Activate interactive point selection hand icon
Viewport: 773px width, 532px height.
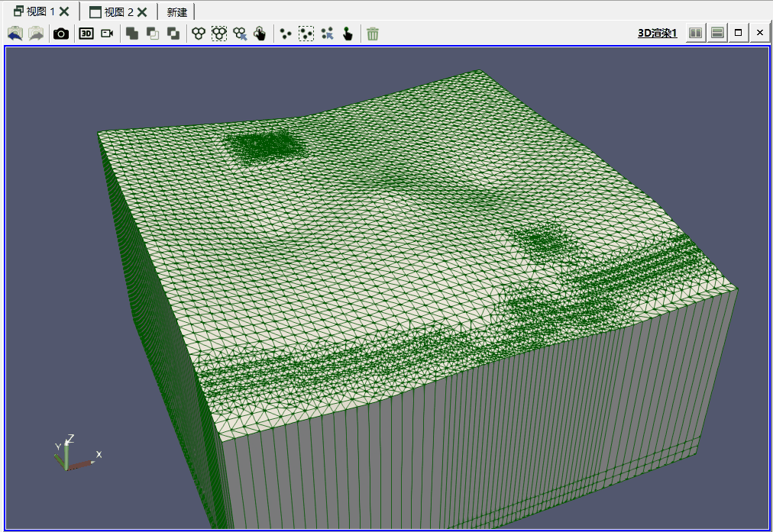348,34
